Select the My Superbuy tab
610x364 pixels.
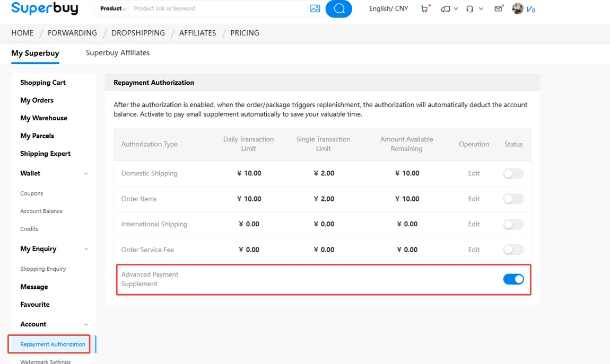35,53
